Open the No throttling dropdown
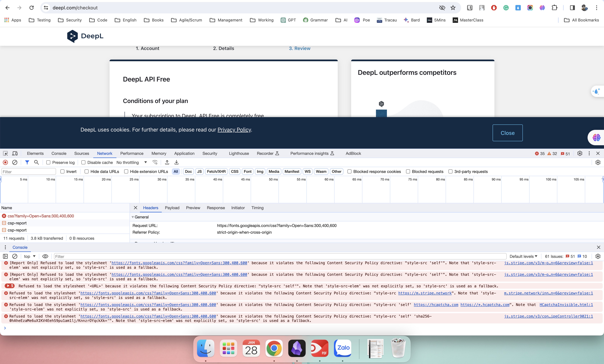 [x=132, y=163]
